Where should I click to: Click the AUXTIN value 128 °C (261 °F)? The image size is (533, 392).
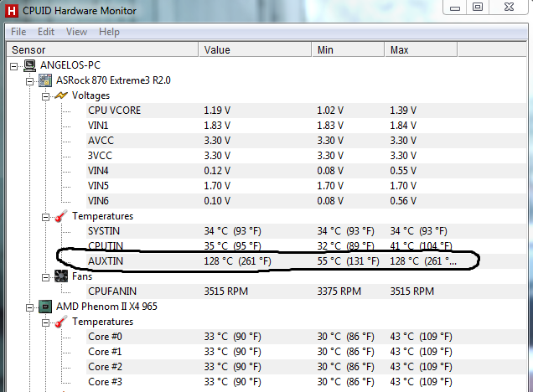click(238, 261)
